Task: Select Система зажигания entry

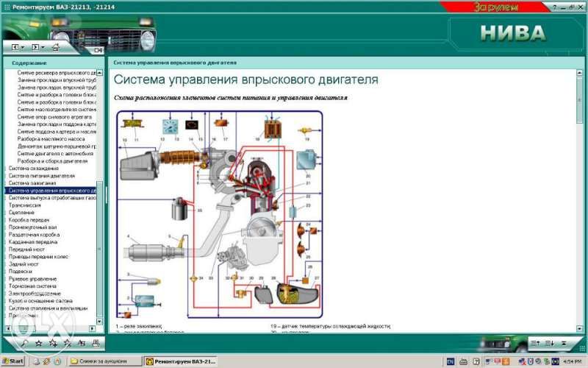Action: click(32, 183)
